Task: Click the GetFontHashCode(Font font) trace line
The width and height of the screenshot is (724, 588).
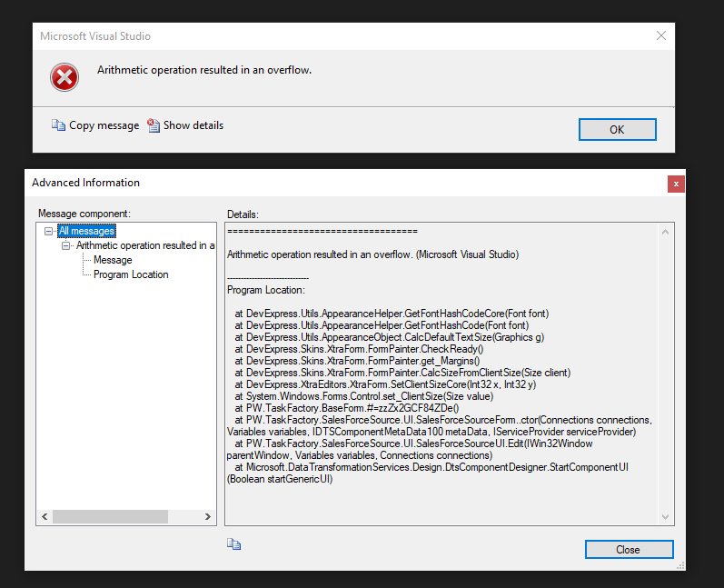Action: (382, 325)
